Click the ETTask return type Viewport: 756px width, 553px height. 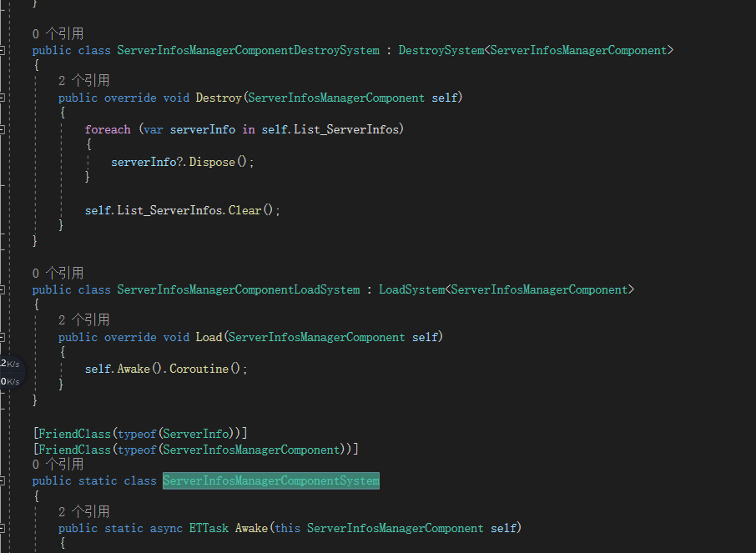tap(209, 529)
